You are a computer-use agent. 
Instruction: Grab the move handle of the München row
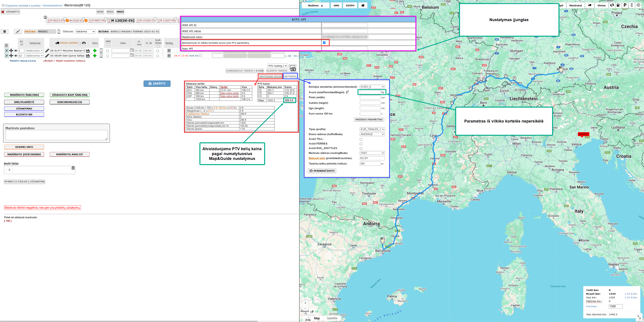11,50
